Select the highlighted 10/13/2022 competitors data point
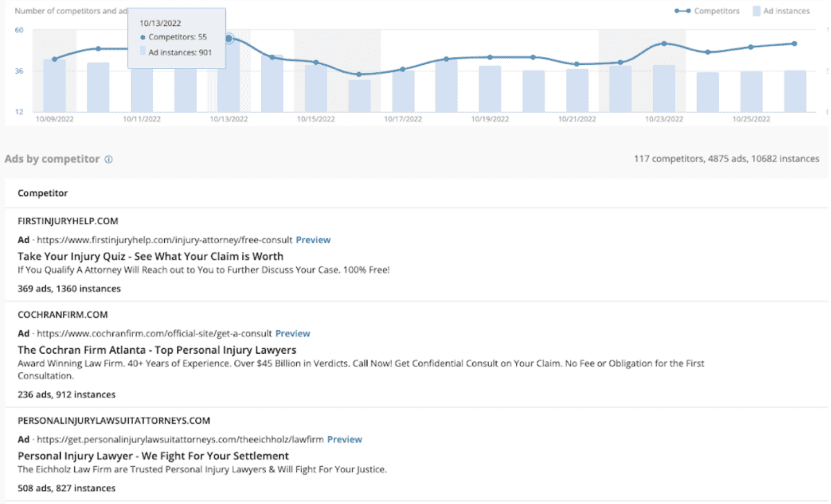The height and width of the screenshot is (504, 831). point(229,38)
